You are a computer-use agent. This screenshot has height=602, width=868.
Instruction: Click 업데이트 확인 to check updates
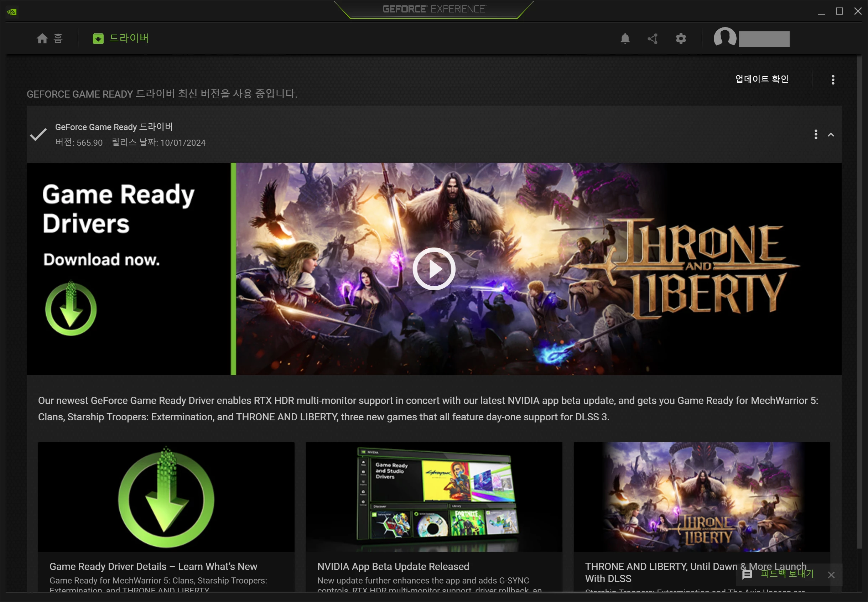[x=762, y=79]
